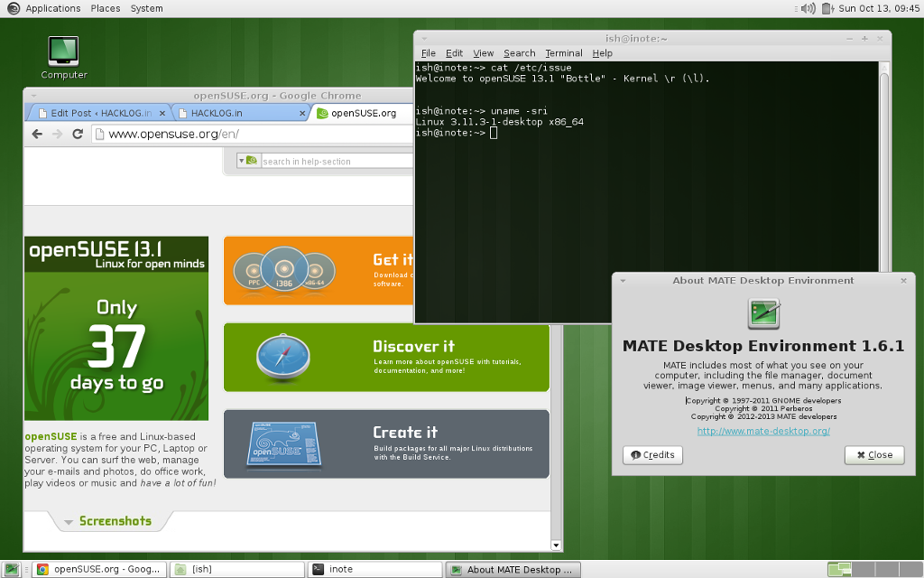Image resolution: width=924 pixels, height=578 pixels.
Task: Open the System menu
Action: coord(147,8)
